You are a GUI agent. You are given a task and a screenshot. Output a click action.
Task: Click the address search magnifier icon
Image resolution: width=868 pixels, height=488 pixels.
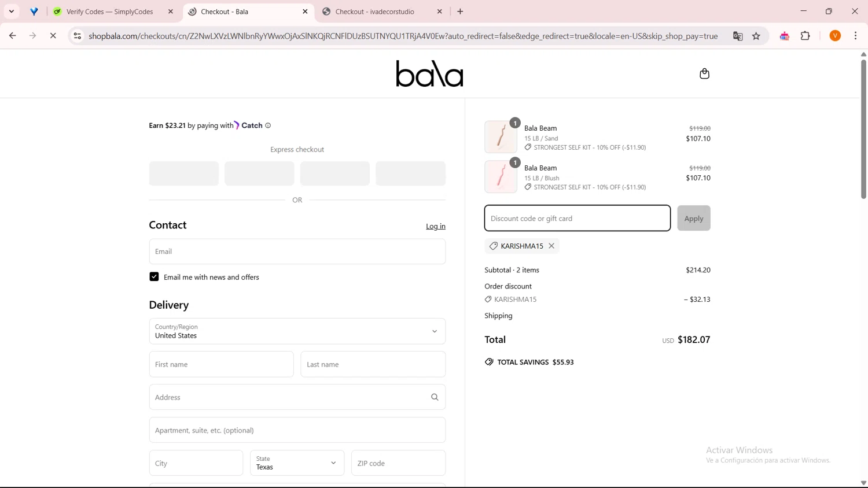click(435, 397)
